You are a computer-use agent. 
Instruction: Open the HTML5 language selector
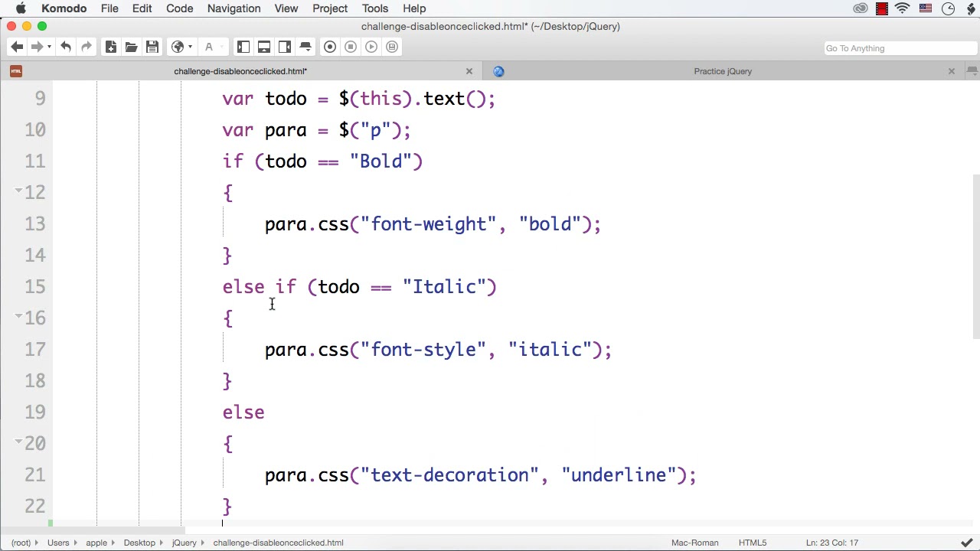click(x=753, y=543)
